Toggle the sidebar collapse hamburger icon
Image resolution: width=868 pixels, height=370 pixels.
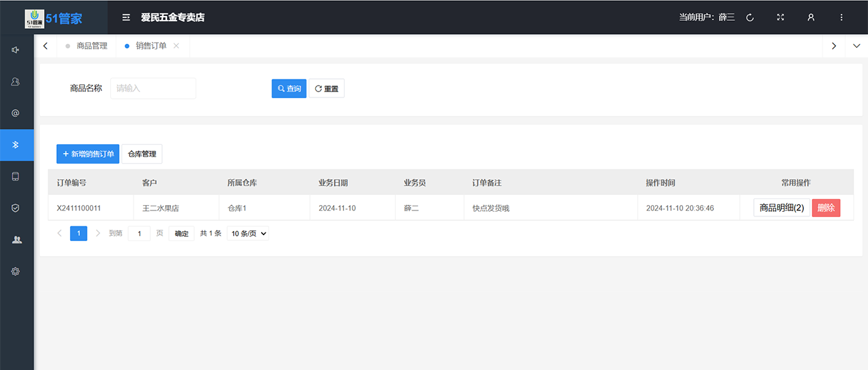[126, 17]
